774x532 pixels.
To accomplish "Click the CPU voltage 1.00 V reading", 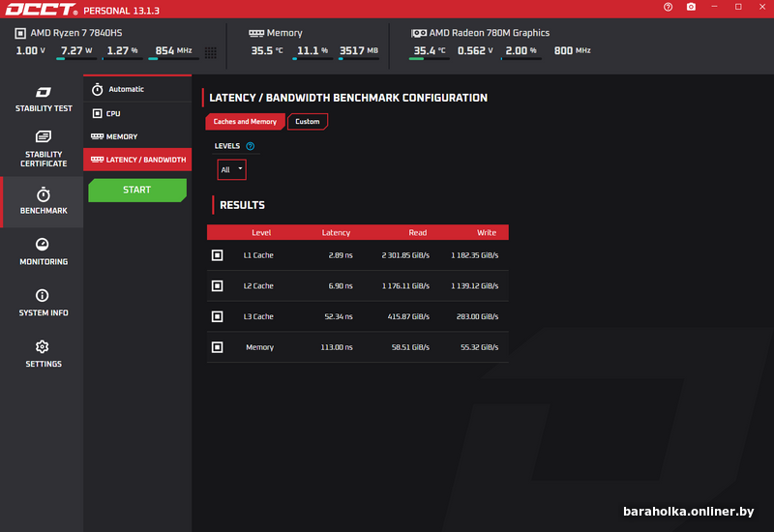I will point(30,50).
